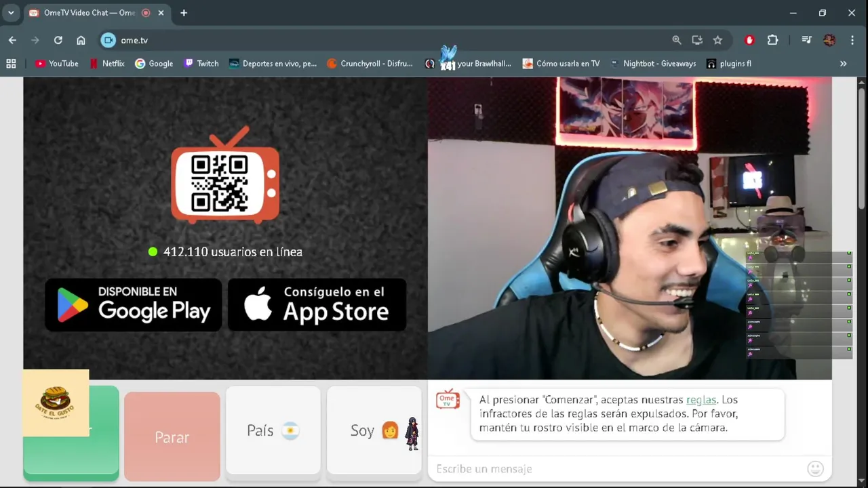Viewport: 868px width, 488px height.
Task: Click the Parar button
Action: [172, 437]
